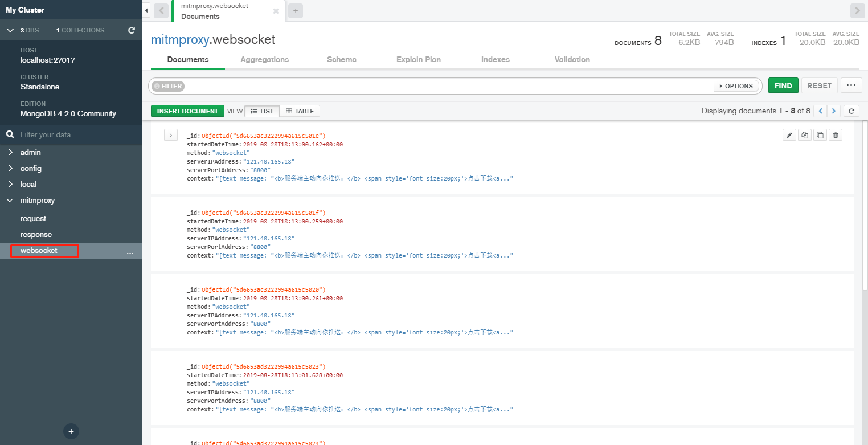Open mitmproxy database link in header
Viewport: 868px width, 445px height.
179,40
